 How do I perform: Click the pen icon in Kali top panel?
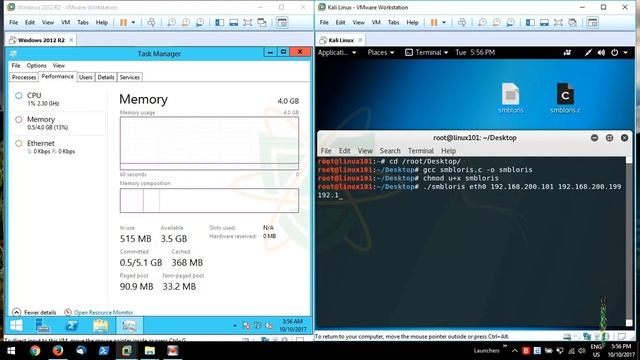[x=588, y=53]
